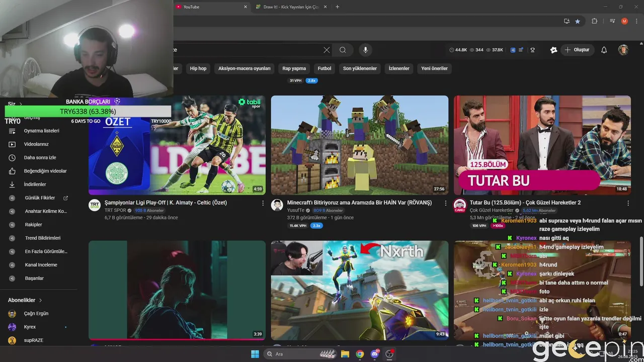The image size is (644, 362).
Task: Select the Rap yapma filter chip
Action: tap(294, 68)
